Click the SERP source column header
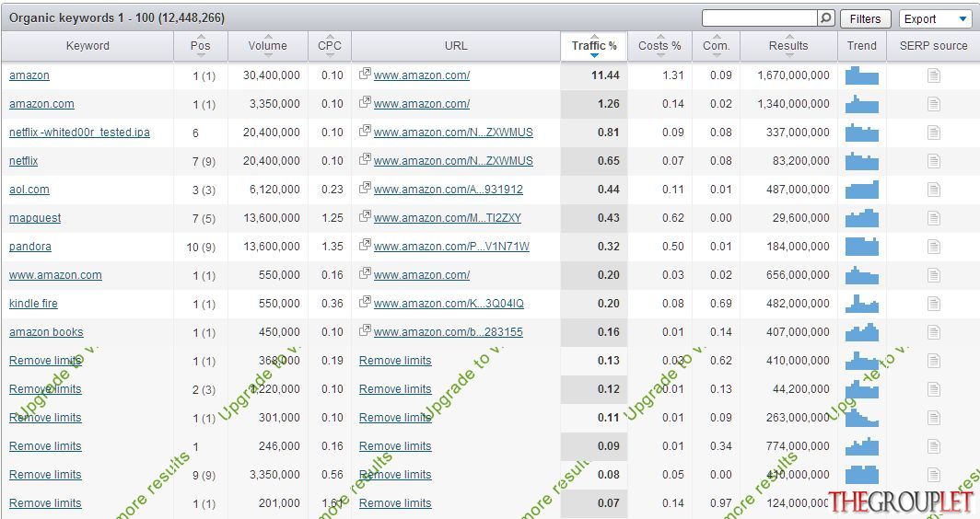This screenshot has width=980, height=519. tap(933, 46)
